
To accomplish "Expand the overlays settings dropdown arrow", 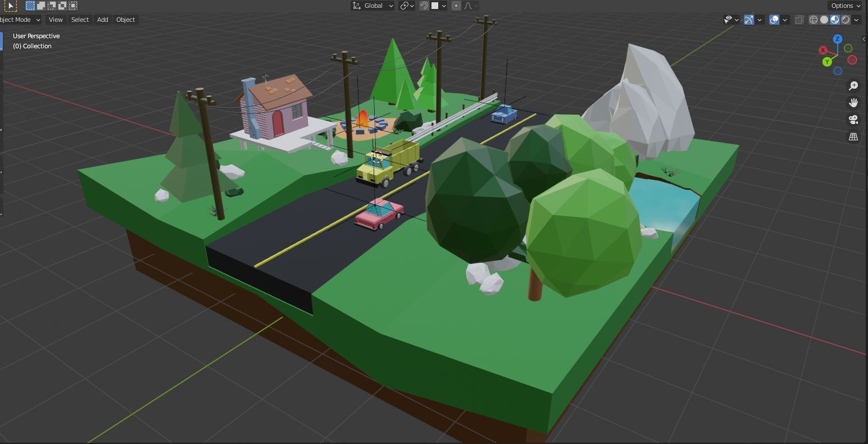I will tap(785, 20).
